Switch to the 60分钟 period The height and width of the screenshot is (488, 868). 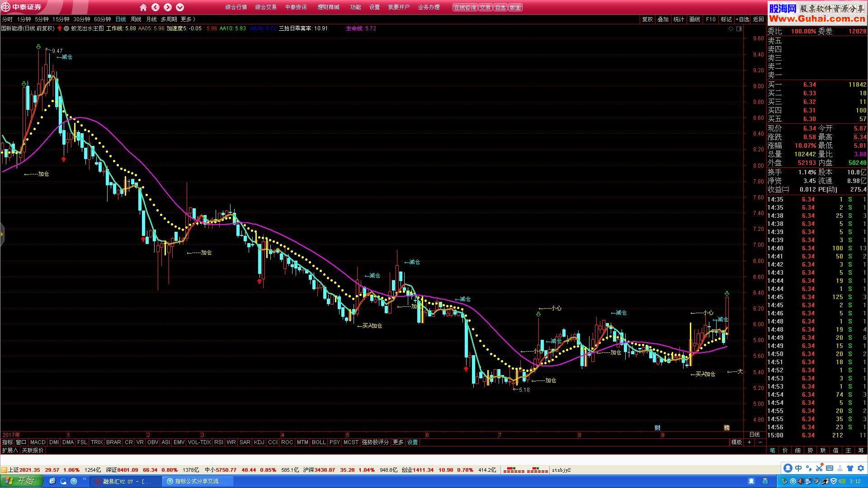click(x=102, y=19)
